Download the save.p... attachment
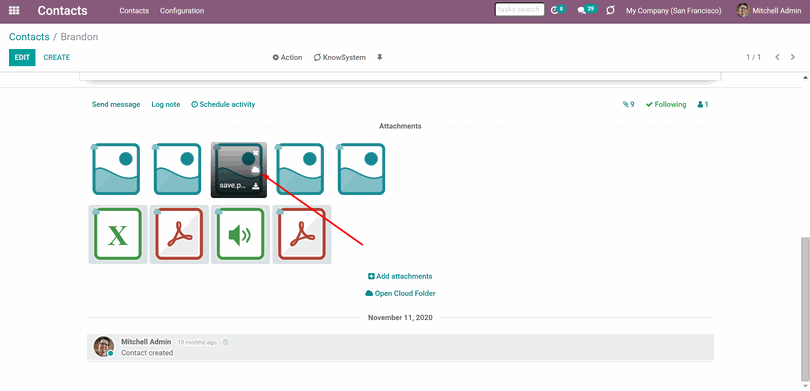This screenshot has height=391, width=810. [x=255, y=186]
